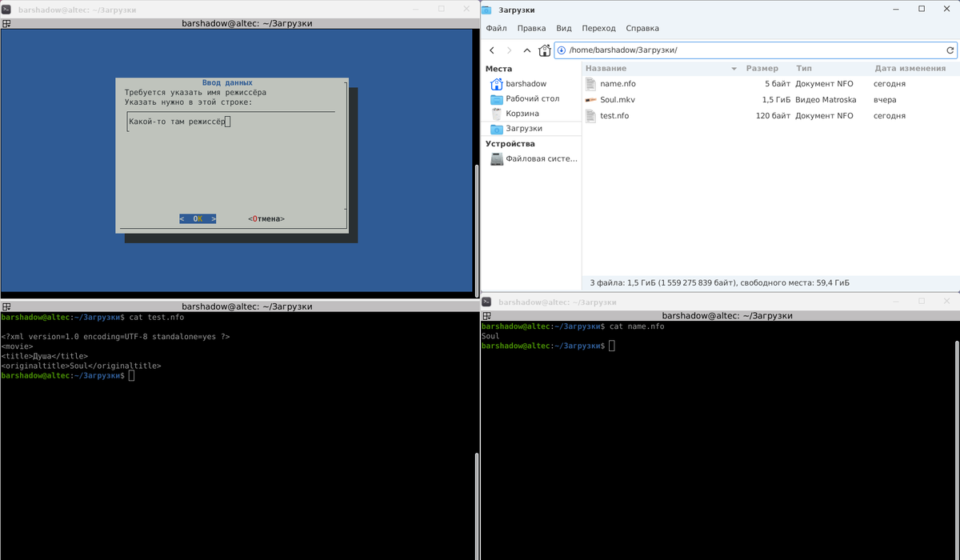Click the bottom-right terminal title bar icon

point(488,302)
